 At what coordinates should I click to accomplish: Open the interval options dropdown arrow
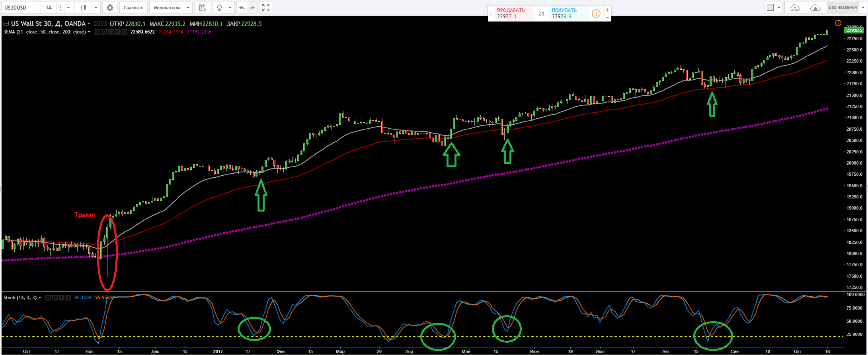click(68, 8)
